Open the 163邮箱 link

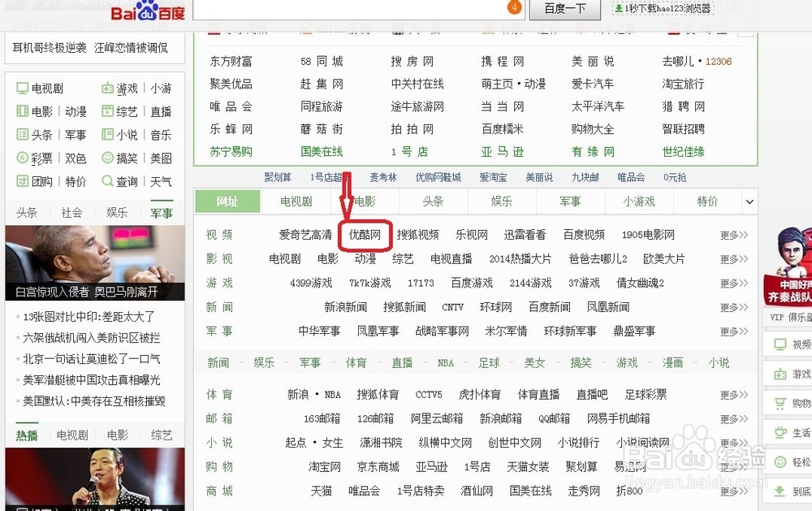coord(322,418)
